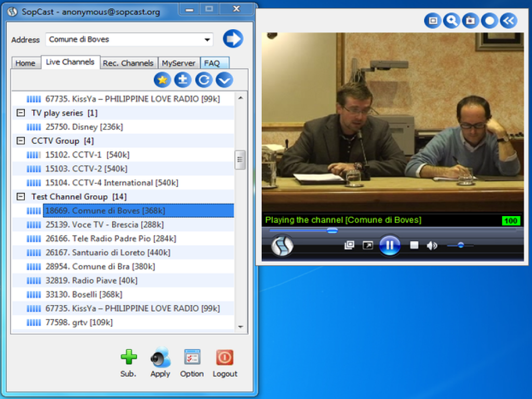Viewport: 532px width, 399px height.
Task: Click the channel list scrollbar thumb
Action: click(x=240, y=159)
